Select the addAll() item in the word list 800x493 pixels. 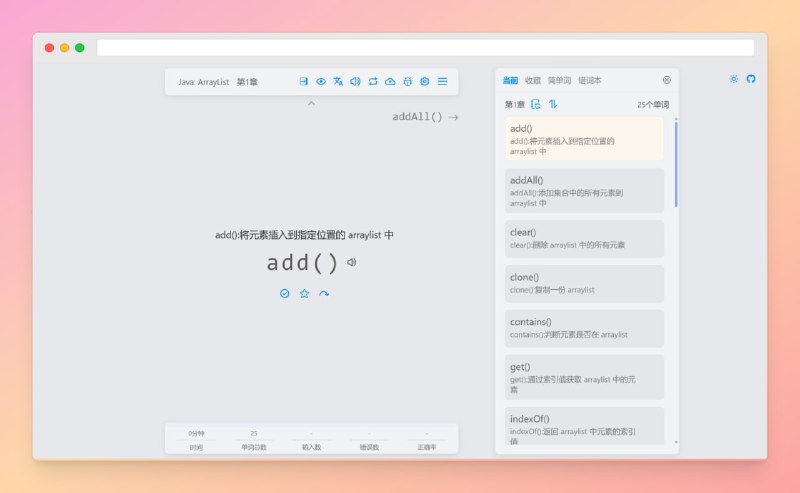584,191
